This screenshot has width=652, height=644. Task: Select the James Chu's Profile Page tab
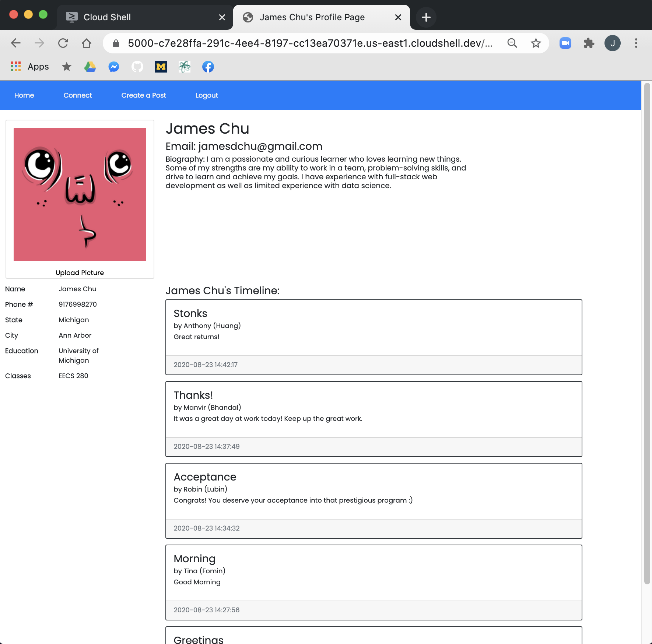pyautogui.click(x=321, y=17)
